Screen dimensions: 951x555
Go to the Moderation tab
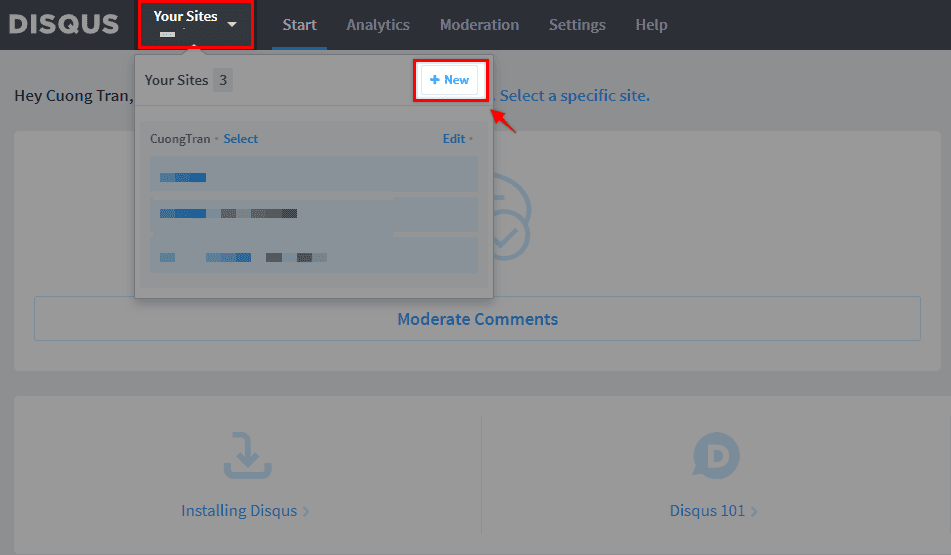479,25
